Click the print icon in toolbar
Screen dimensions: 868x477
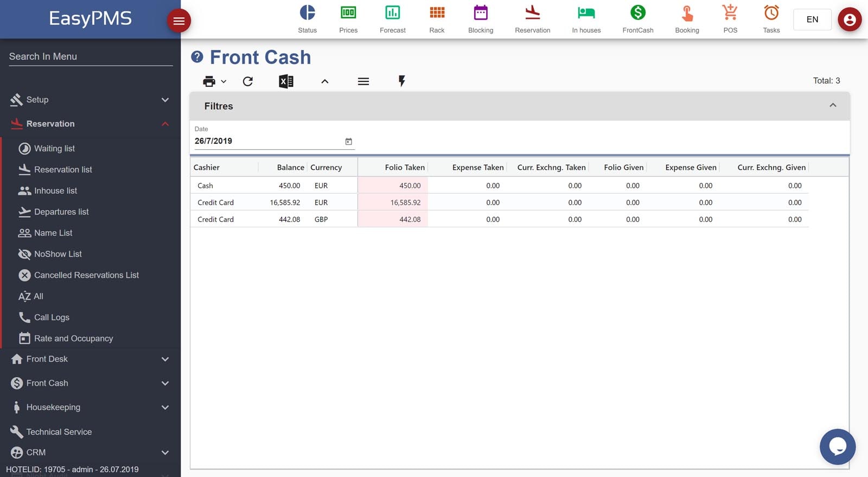pos(209,81)
